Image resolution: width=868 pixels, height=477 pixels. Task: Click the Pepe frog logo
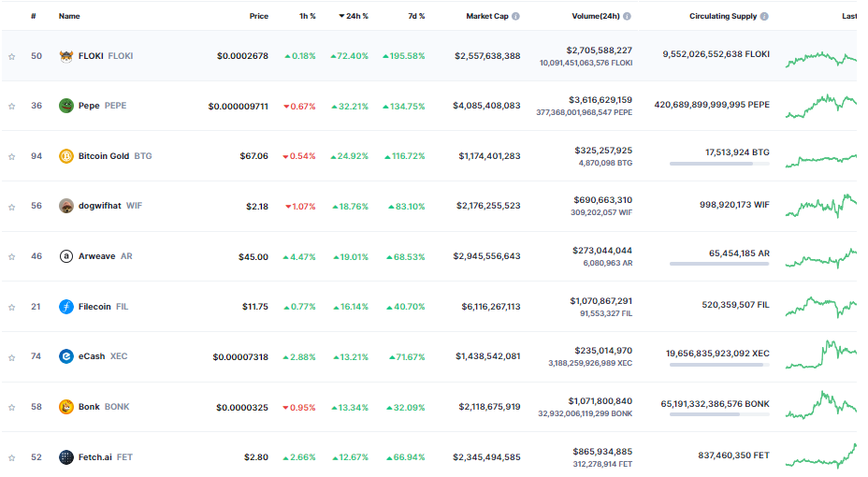pos(66,105)
